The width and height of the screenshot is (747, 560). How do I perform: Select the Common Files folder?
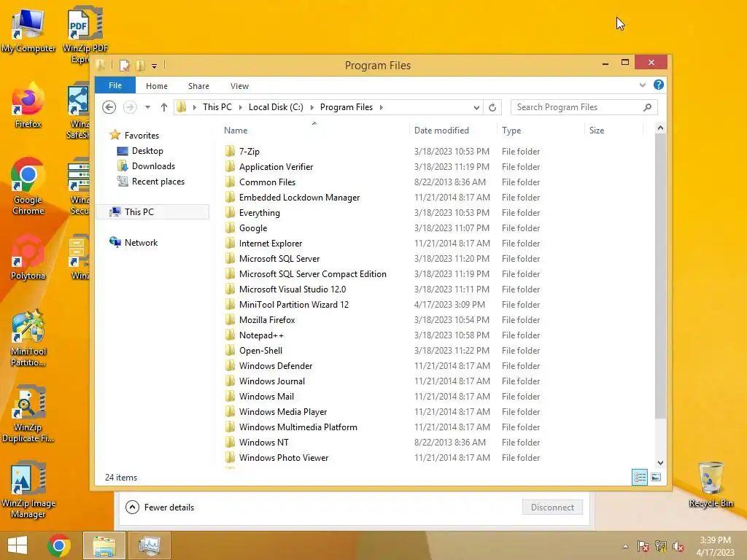267,182
